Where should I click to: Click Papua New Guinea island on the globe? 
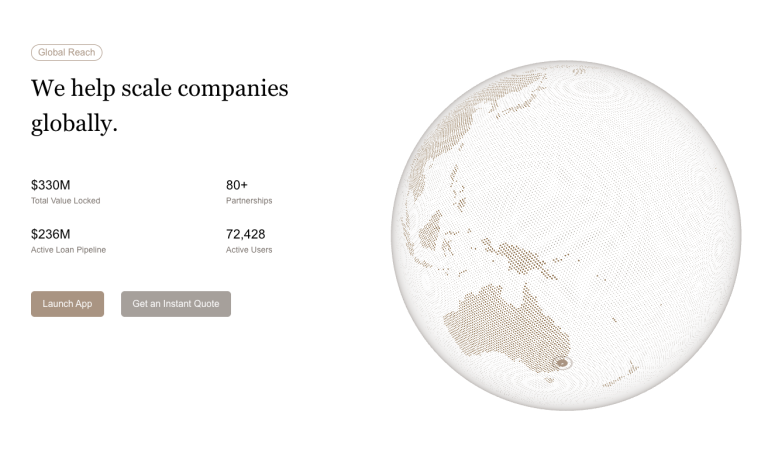pyautogui.click(x=522, y=259)
